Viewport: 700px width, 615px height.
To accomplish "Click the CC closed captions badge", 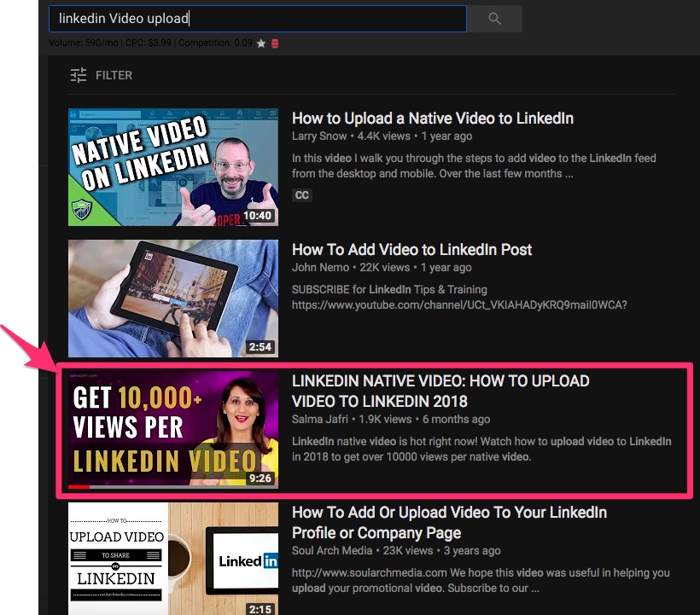I will click(x=302, y=194).
